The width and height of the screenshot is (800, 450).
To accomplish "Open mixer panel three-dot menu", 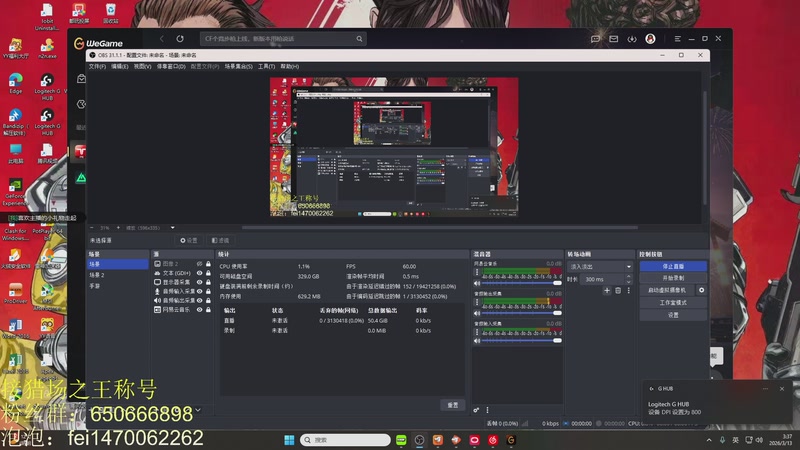I will pos(487,410).
